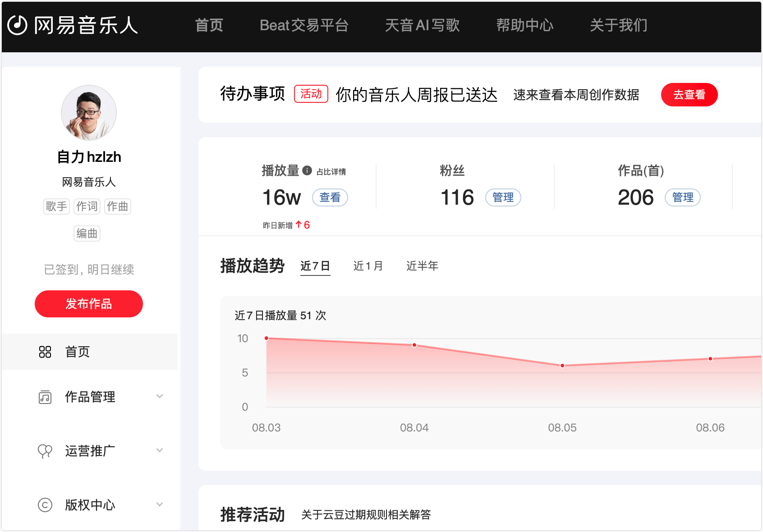
Task: Click the 116 fans count value
Action: [x=457, y=197]
